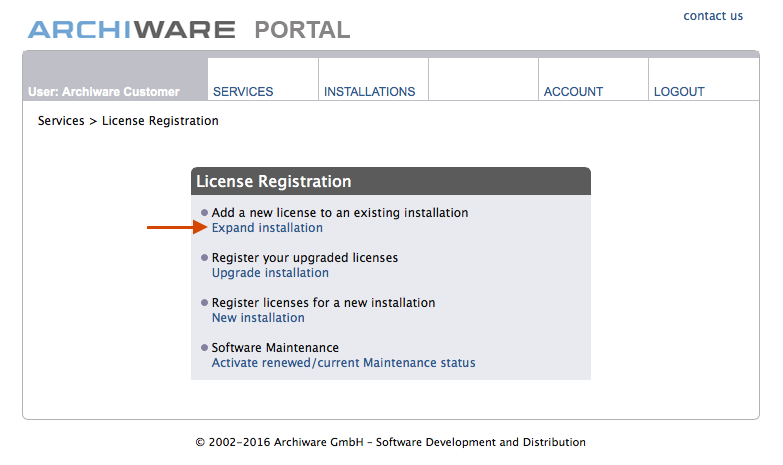Open the contact us link

713,16
